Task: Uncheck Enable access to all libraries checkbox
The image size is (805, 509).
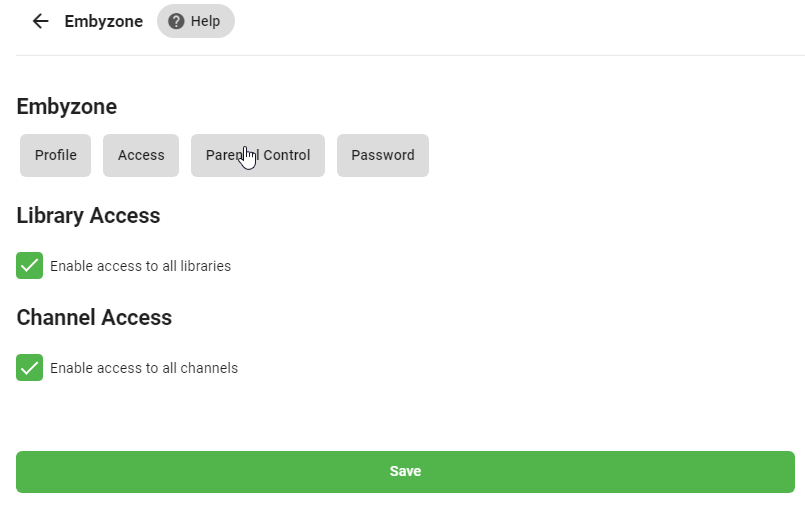Action: point(30,266)
